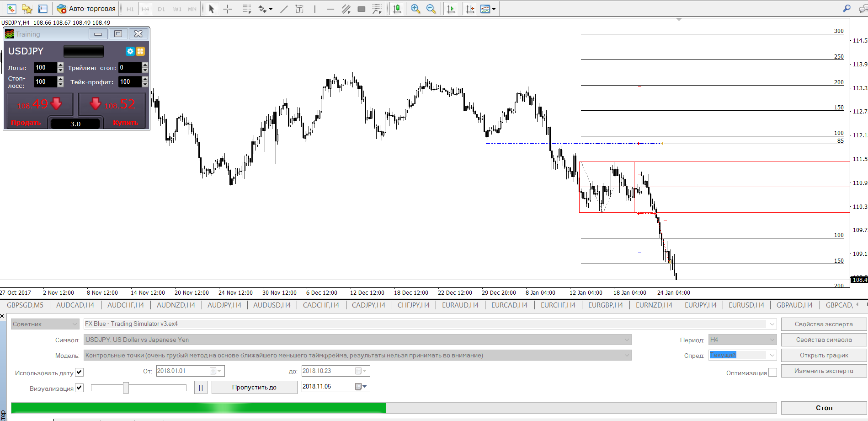Switch chart to candlestick display
Screen dimensions: 868x421
click(397, 9)
